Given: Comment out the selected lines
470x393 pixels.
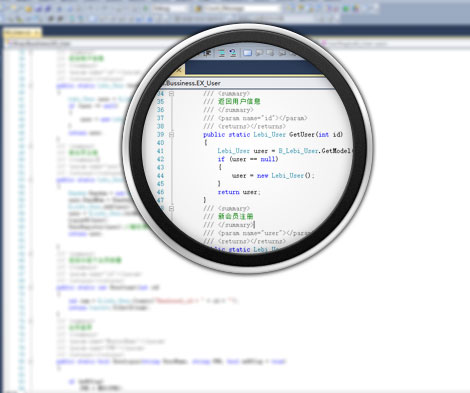Looking at the screenshot, I should point(222,53).
